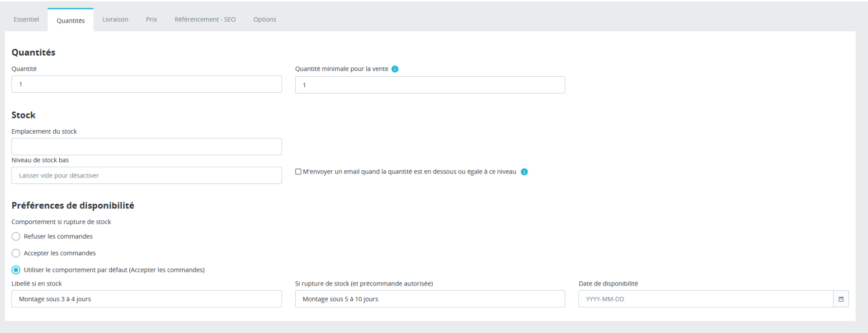
Task: Select Accepter les commandes option
Action: coord(16,253)
